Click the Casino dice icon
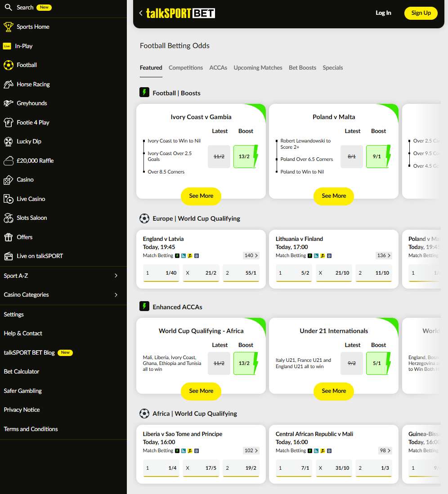Viewport: 448px width, 494px height. coord(9,180)
